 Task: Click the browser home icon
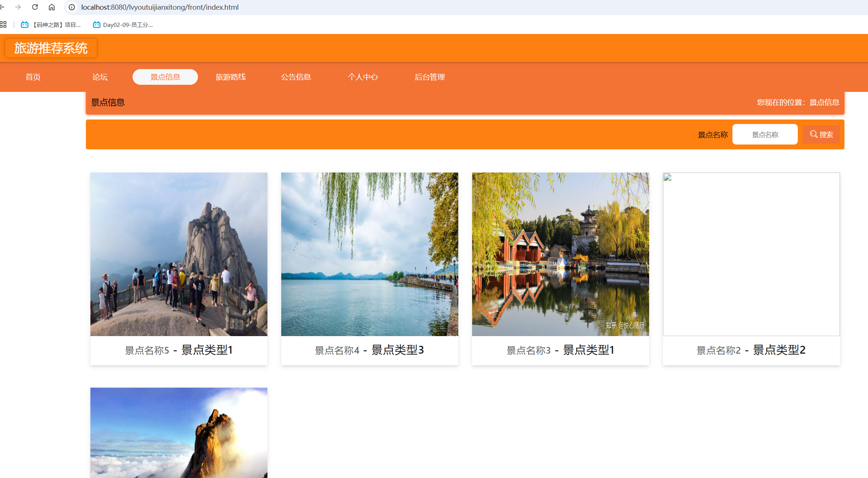click(x=52, y=7)
